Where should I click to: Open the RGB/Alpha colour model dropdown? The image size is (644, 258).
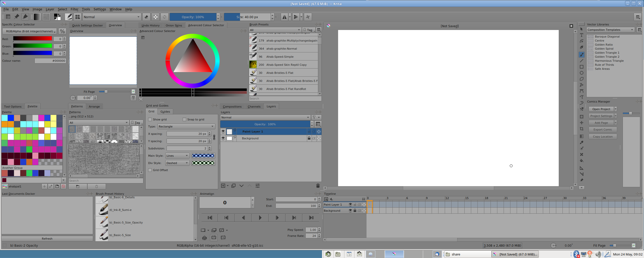tap(29, 31)
